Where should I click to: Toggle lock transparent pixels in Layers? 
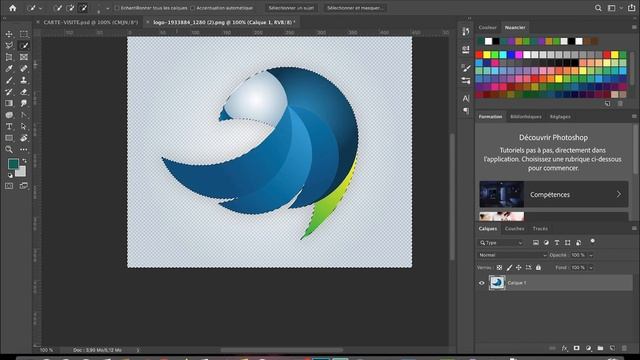coord(499,268)
